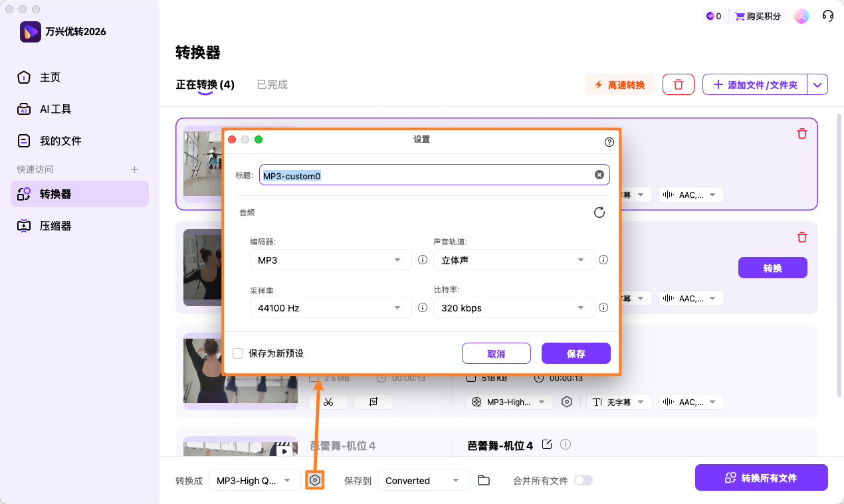
Task: Open the 比特率 320 kbps dropdown
Action: [x=514, y=307]
